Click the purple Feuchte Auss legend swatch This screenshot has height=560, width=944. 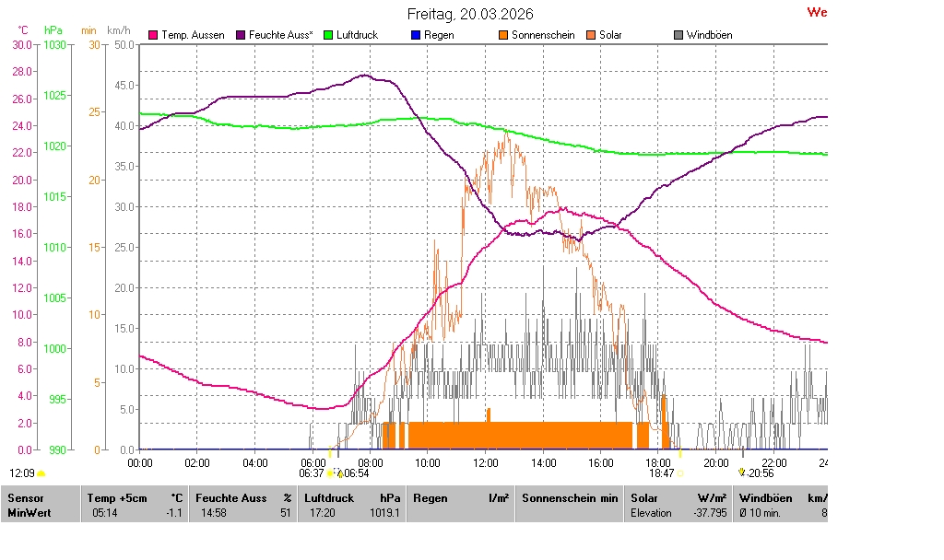pyautogui.click(x=241, y=35)
